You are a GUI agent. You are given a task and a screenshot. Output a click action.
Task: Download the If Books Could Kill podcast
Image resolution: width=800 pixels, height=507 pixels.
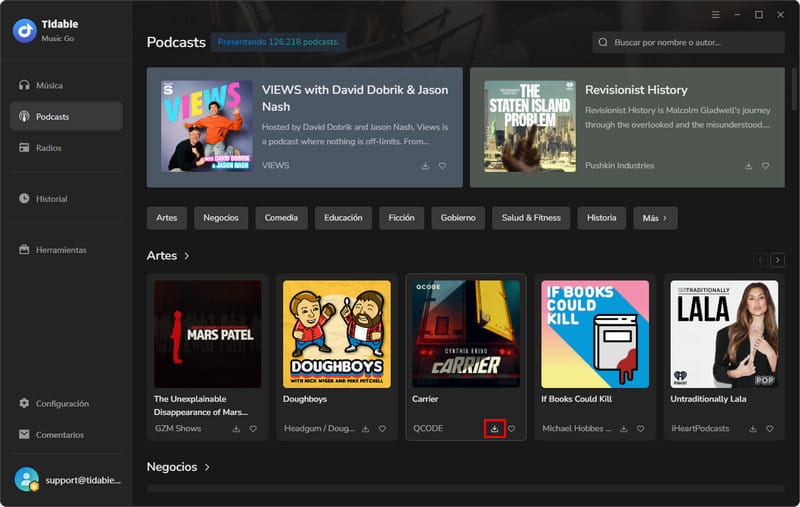pos(623,429)
